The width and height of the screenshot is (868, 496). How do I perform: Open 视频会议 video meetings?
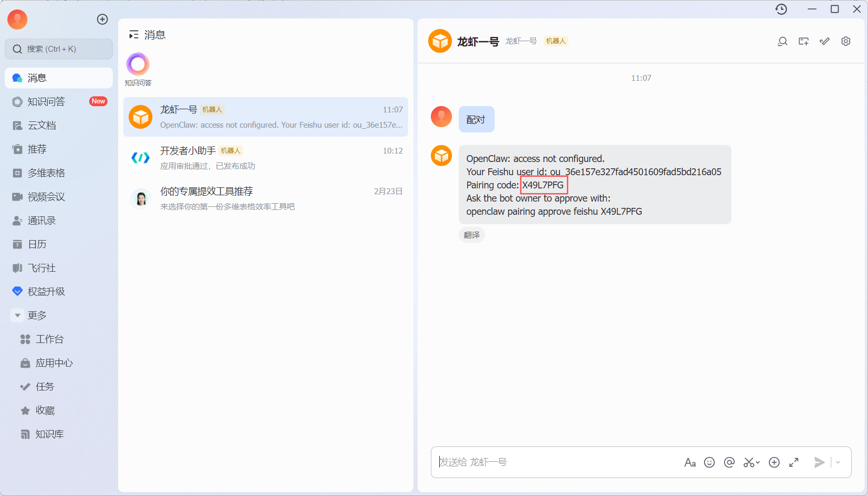pos(59,197)
